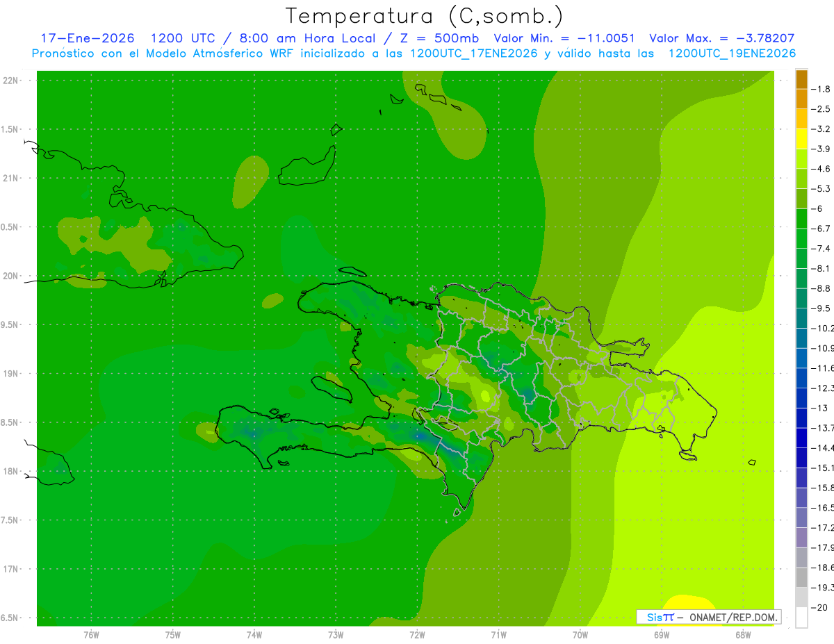The image size is (834, 644).
Task: Click the '-2.5' colorbar value
Action: pyautogui.click(x=821, y=109)
